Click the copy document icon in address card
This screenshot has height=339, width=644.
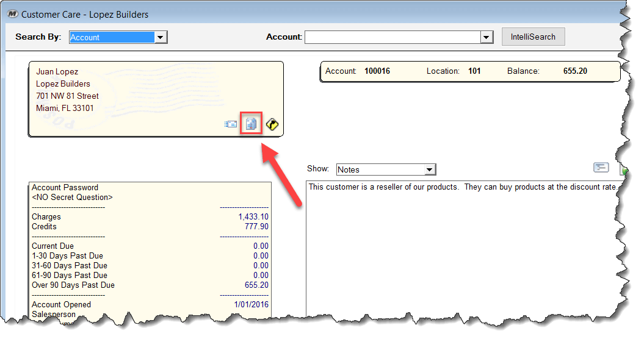(x=251, y=124)
